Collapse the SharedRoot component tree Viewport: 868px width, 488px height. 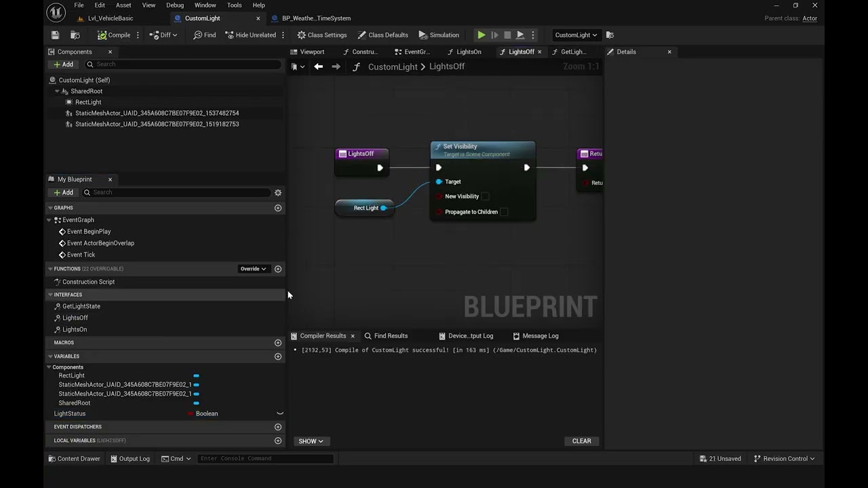tap(58, 91)
